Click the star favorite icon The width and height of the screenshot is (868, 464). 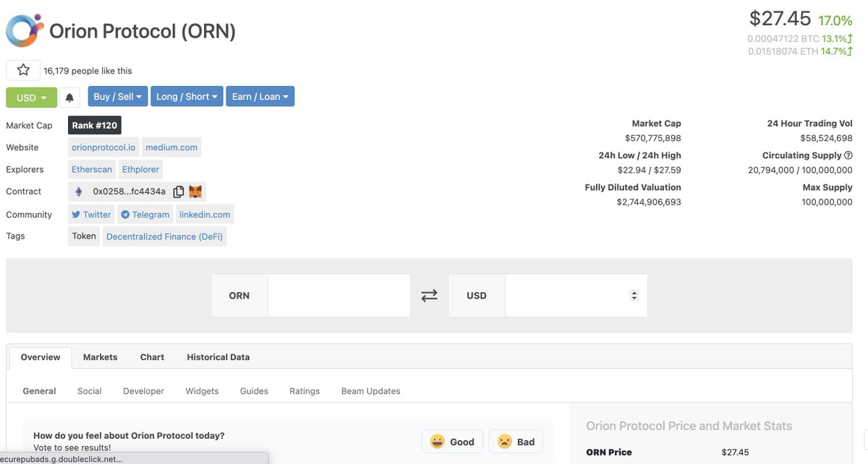[23, 70]
